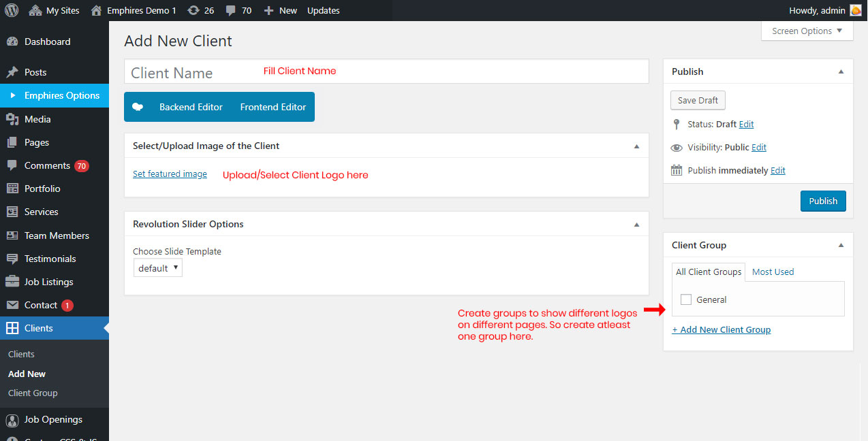The width and height of the screenshot is (868, 441).
Task: Click the Set featured image link
Action: click(170, 174)
